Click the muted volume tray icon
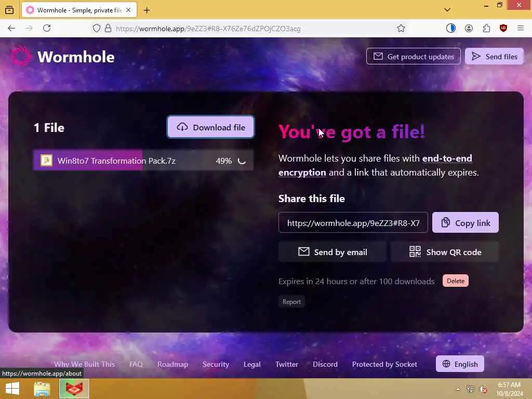Screen dimensions: 532x399 coord(483,389)
